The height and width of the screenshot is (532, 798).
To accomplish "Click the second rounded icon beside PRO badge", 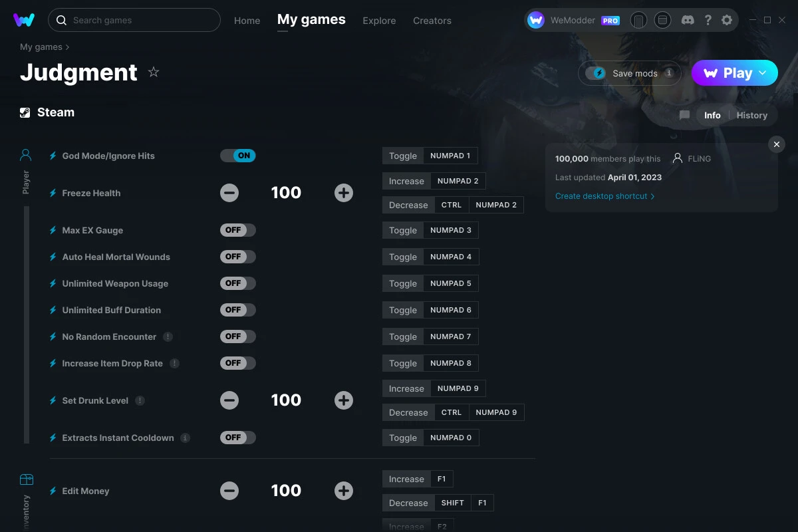I will pyautogui.click(x=662, y=20).
